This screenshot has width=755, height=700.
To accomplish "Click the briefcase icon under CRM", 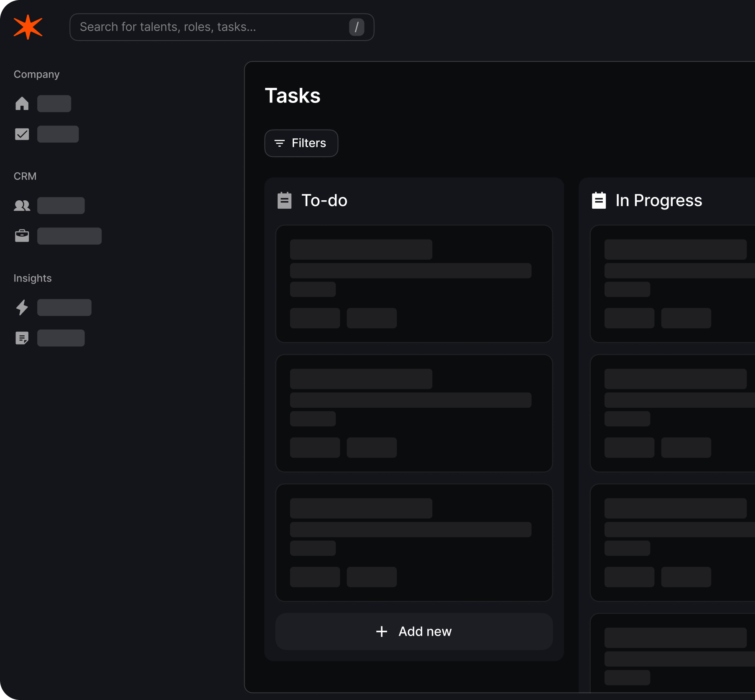I will tap(22, 236).
